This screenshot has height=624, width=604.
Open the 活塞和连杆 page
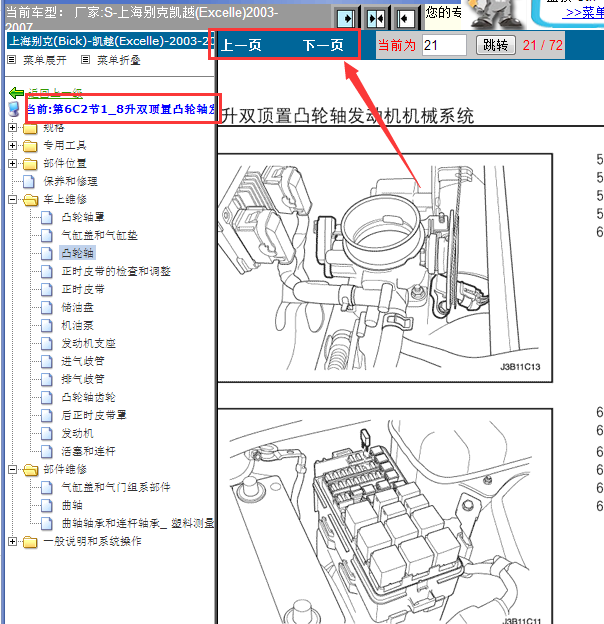pyautogui.click(x=88, y=451)
